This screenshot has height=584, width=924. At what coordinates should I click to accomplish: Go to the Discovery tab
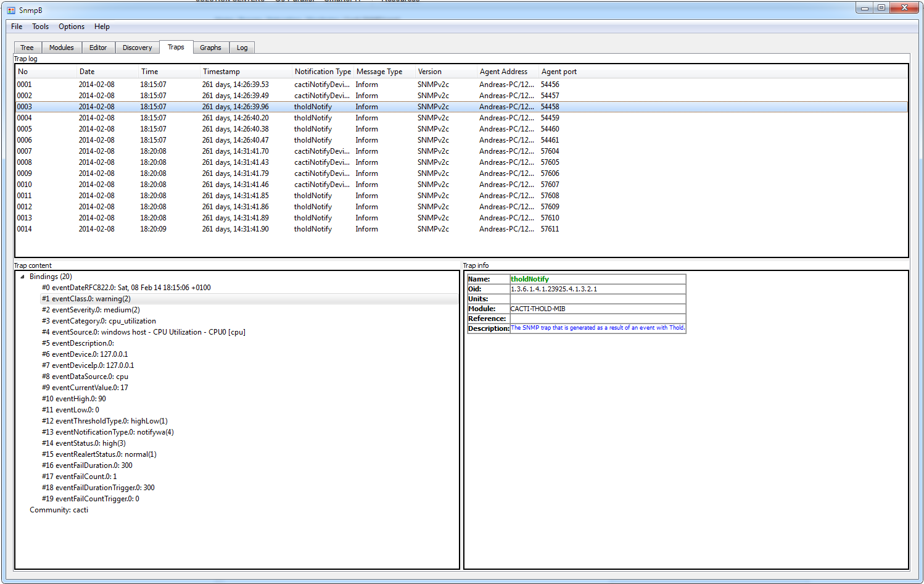137,47
